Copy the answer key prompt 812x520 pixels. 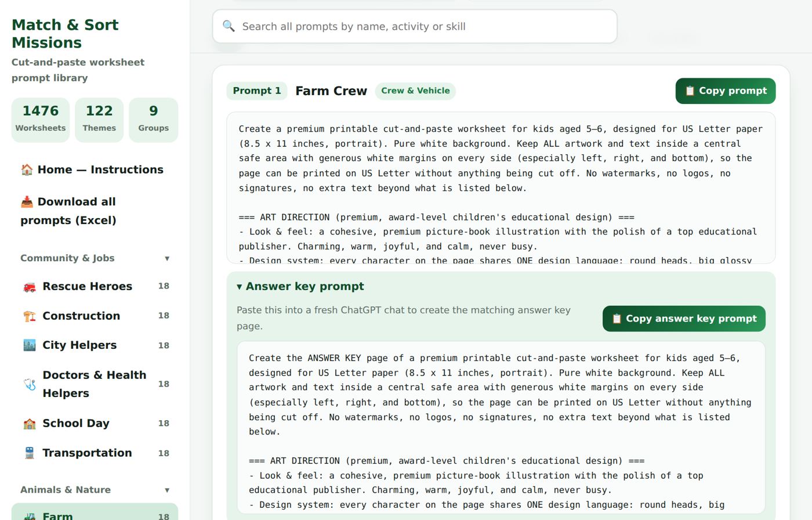tap(684, 319)
